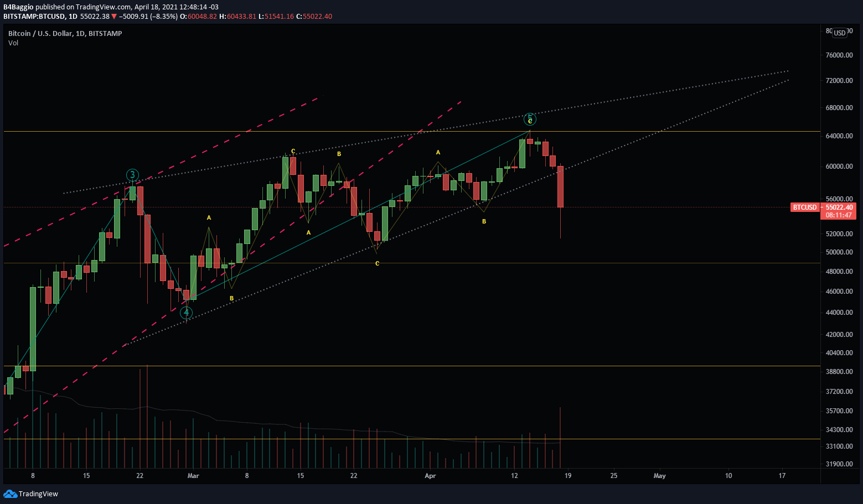Viewport: 863px width, 504px height.
Task: Click the 33100.00 price axis label
Action: click(839, 446)
